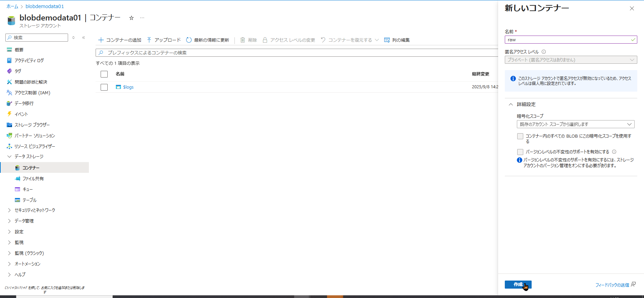Check the encryption scope for all BLOBs box
644x298 pixels.
520,136
